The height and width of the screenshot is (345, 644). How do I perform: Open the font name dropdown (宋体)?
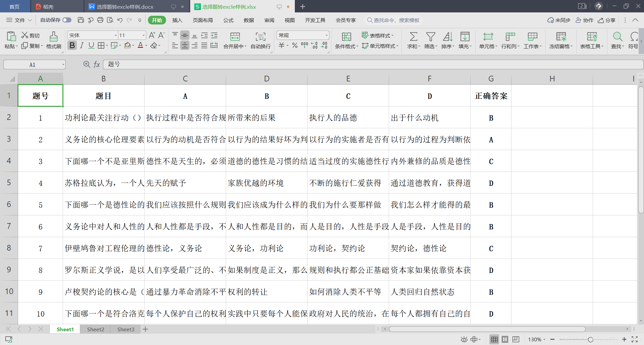pos(116,35)
